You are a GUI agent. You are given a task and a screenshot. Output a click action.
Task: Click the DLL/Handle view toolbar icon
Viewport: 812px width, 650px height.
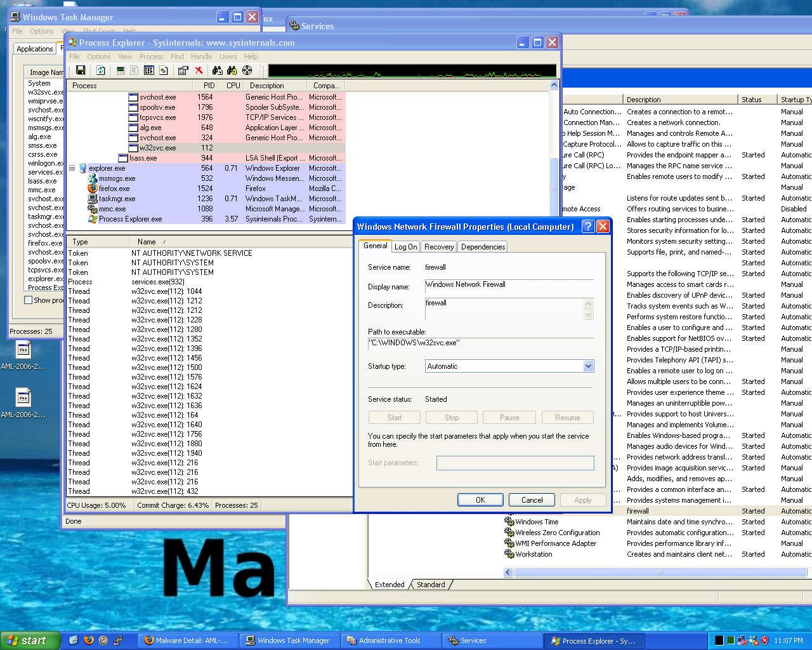coord(164,70)
